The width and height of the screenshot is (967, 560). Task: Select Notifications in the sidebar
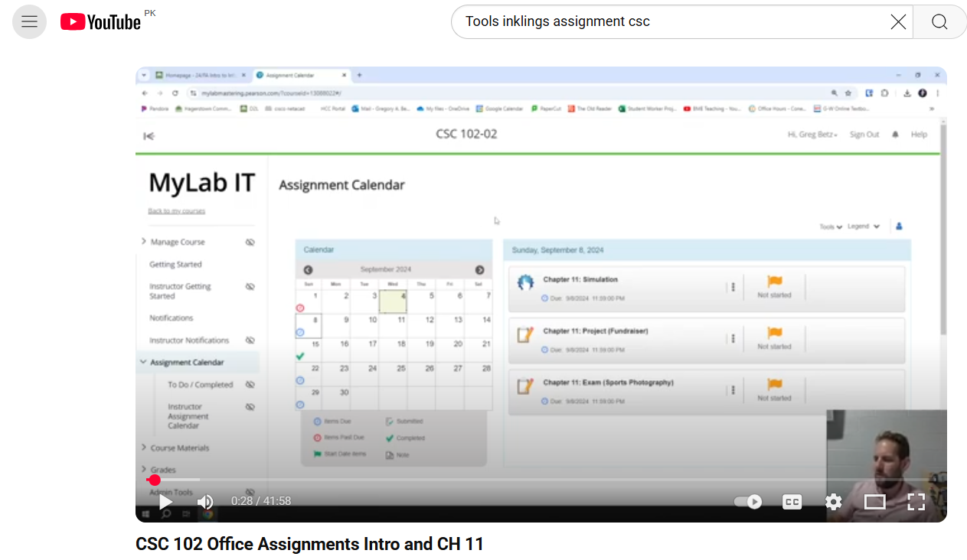(x=171, y=318)
